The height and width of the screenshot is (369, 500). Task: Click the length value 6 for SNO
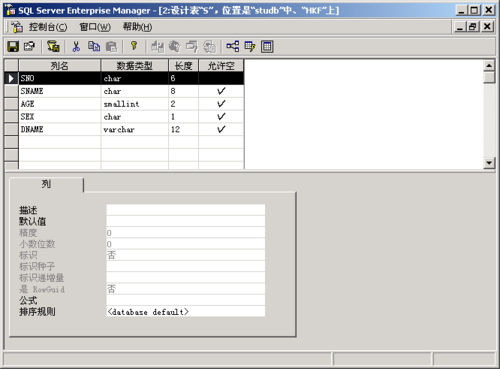tap(183, 78)
